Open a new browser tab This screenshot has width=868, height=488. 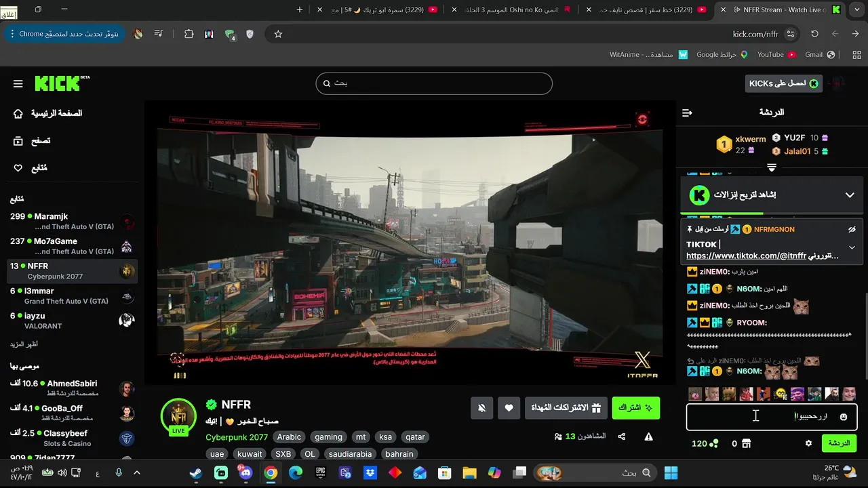click(300, 9)
